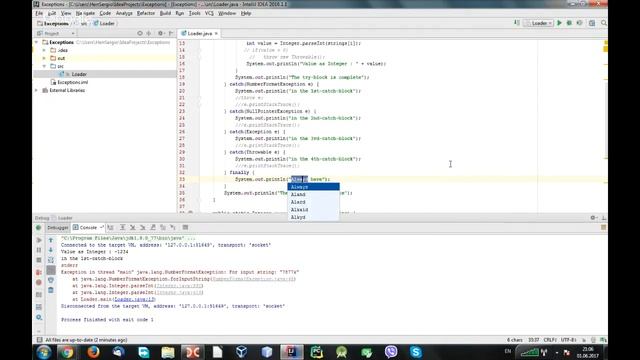
Task: Resume program icon in Debug sidebar
Action: (39, 240)
